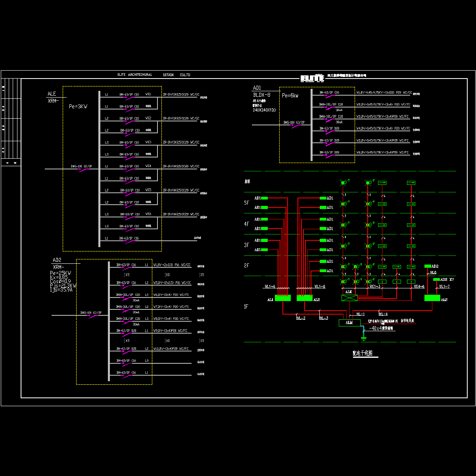Select the green AL1 panel block
This screenshot has height=476, width=476.
(x=282, y=298)
